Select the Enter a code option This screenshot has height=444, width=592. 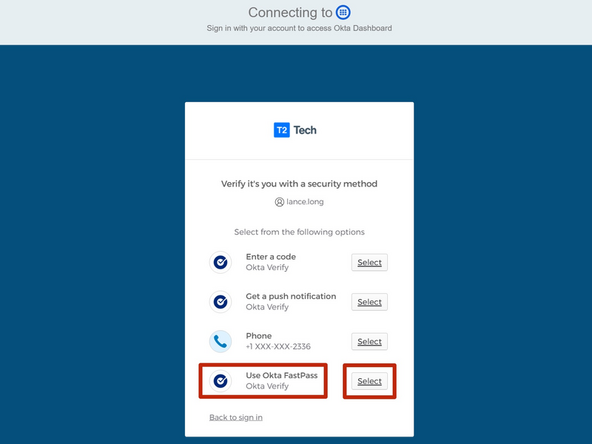point(369,262)
